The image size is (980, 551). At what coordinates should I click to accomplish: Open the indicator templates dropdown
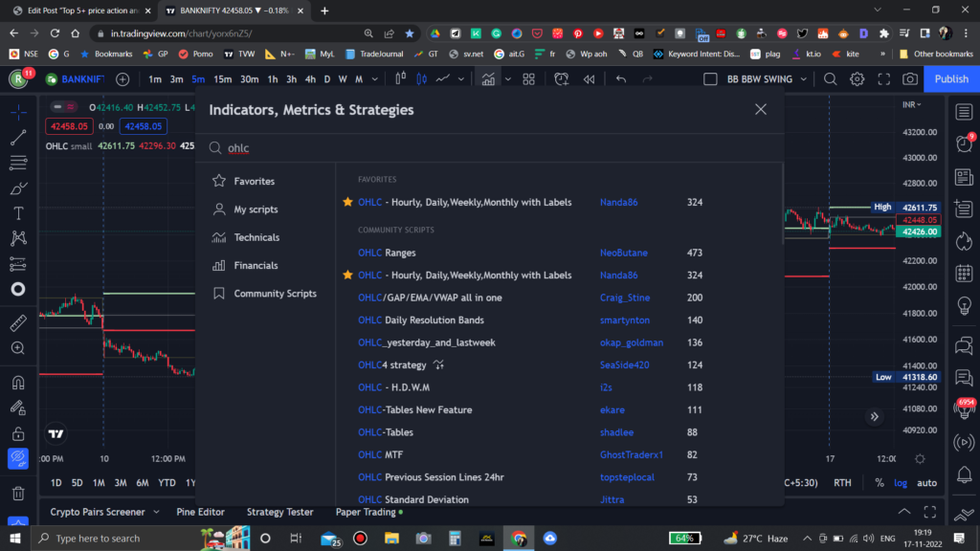pyautogui.click(x=508, y=79)
